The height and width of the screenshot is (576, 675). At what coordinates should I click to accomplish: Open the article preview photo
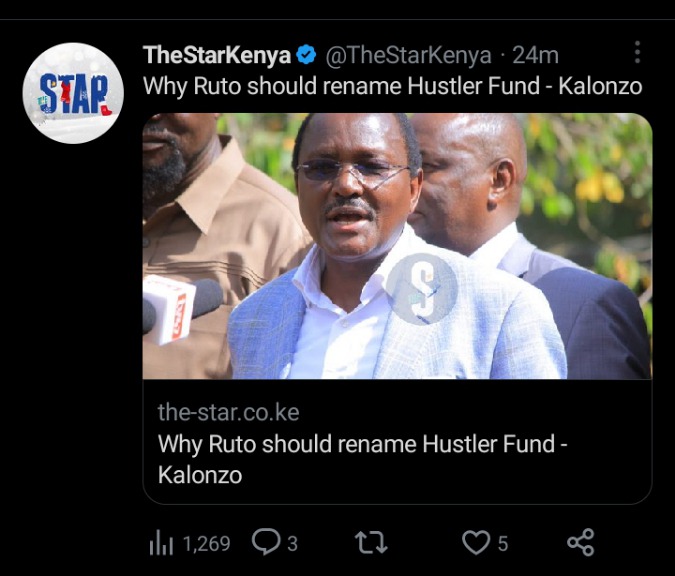click(x=397, y=246)
